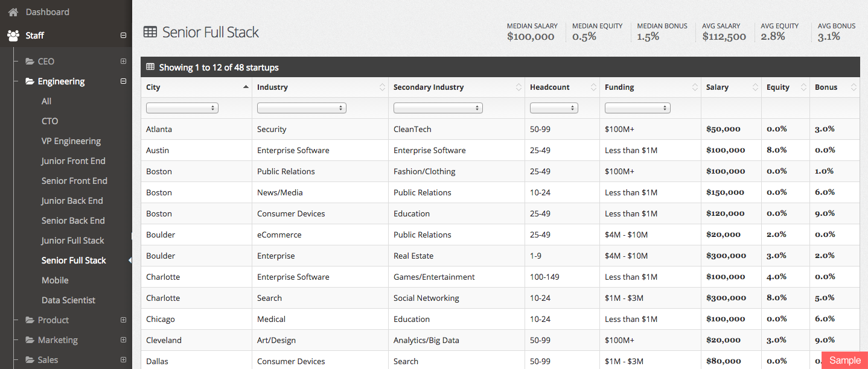868x369 pixels.
Task: Open the Headcount filter dropdown
Action: [554, 108]
